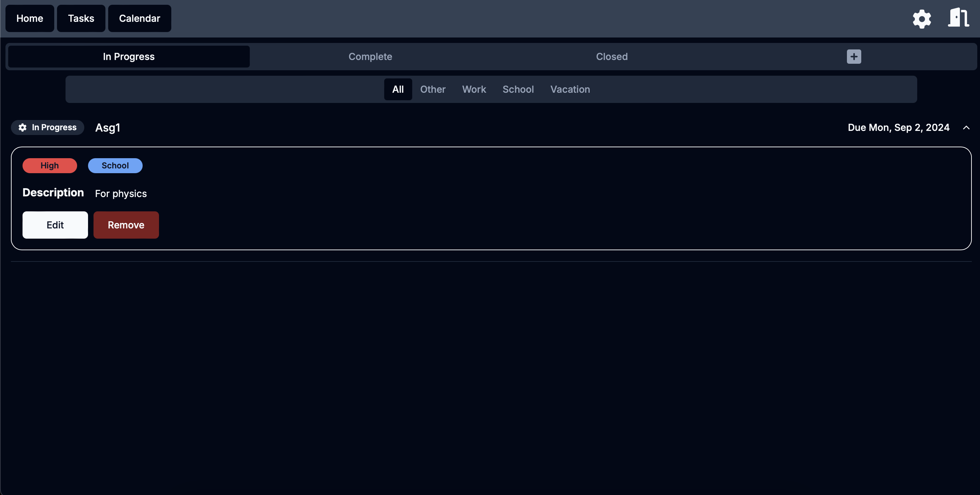Image resolution: width=980 pixels, height=495 pixels.
Task: Filter tasks by All categories
Action: (398, 89)
